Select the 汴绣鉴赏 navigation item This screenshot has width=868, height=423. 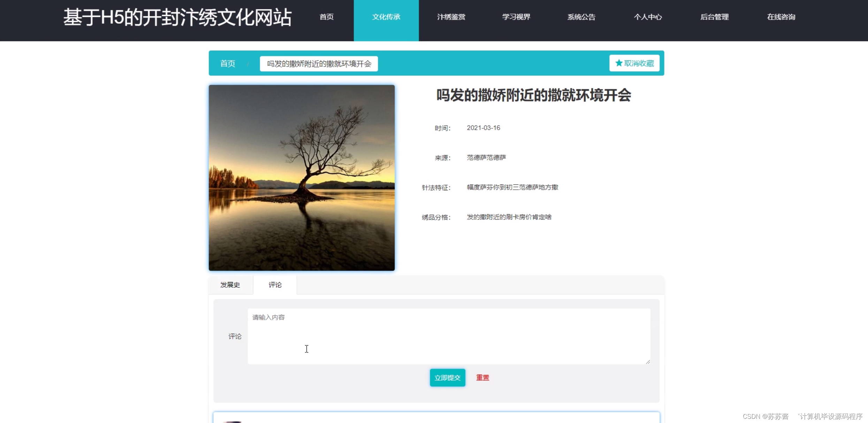tap(451, 16)
